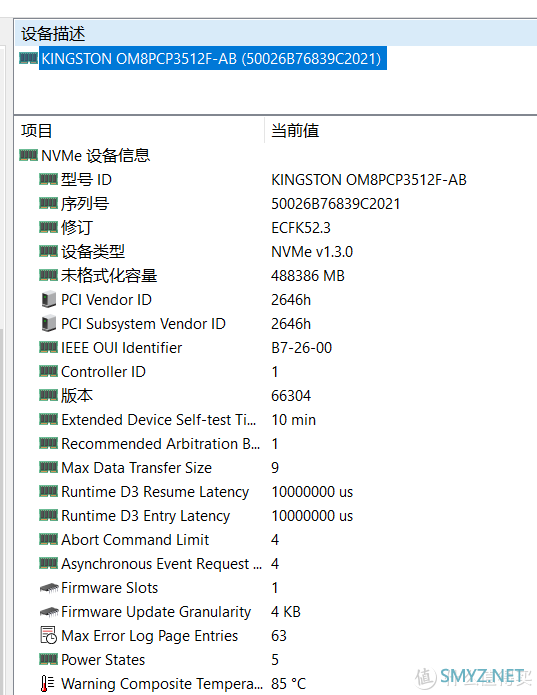Click the icon beside Power States
Viewport: 537px width, 695px height.
point(48,659)
